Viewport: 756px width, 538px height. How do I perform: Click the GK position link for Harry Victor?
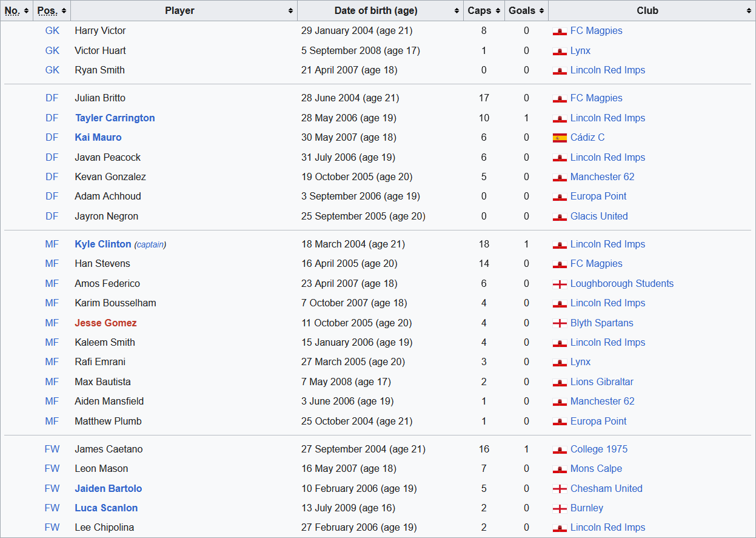click(x=52, y=31)
